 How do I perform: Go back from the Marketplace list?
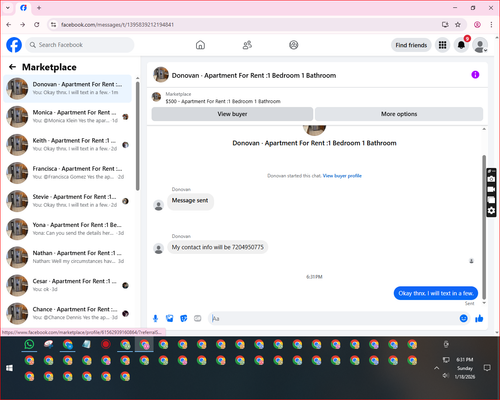13,67
